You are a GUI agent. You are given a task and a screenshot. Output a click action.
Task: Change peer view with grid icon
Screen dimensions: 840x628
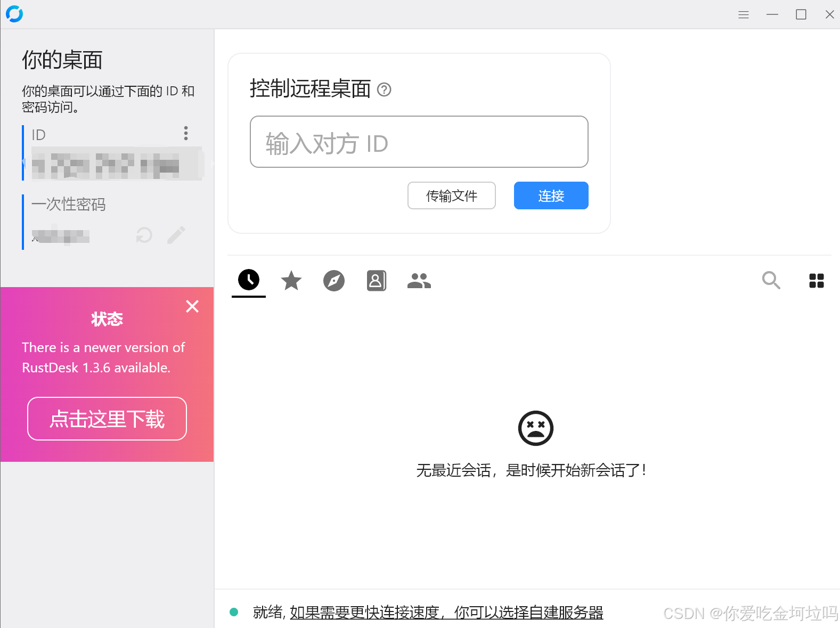(817, 281)
